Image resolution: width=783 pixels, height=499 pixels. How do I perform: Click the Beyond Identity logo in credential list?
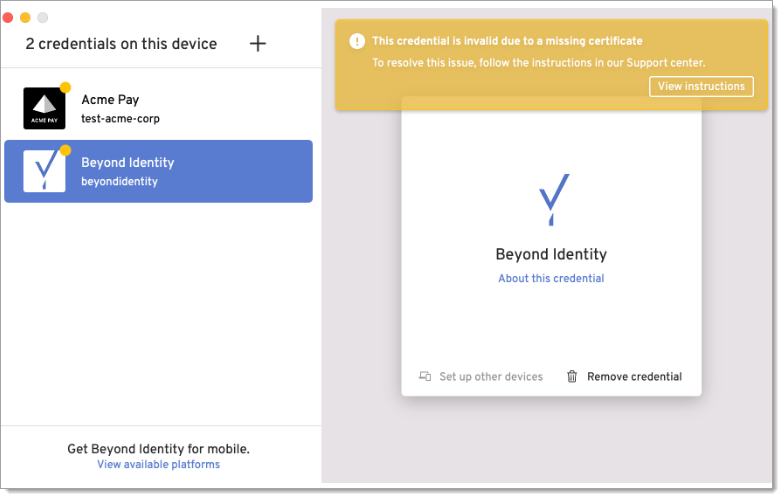click(44, 171)
